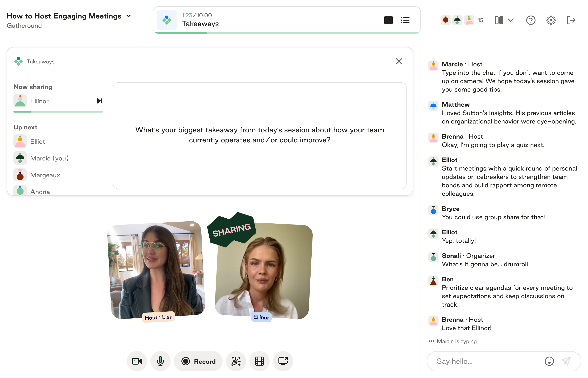Toggle the Record button
588x378 pixels.
click(198, 361)
